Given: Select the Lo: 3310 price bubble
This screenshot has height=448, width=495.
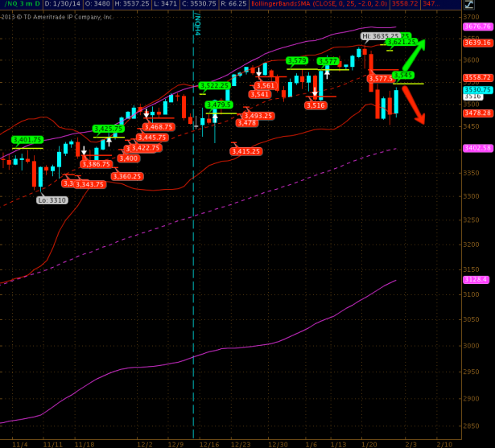Looking at the screenshot, I should tap(52, 200).
